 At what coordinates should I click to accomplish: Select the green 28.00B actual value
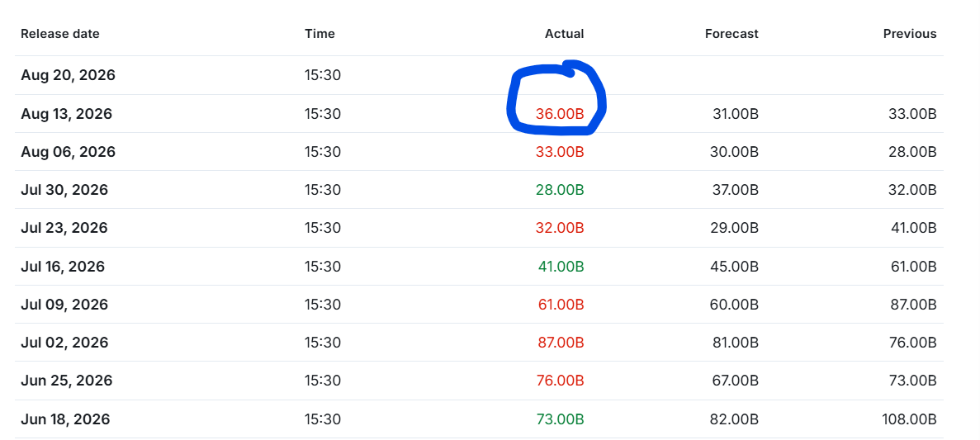click(560, 190)
